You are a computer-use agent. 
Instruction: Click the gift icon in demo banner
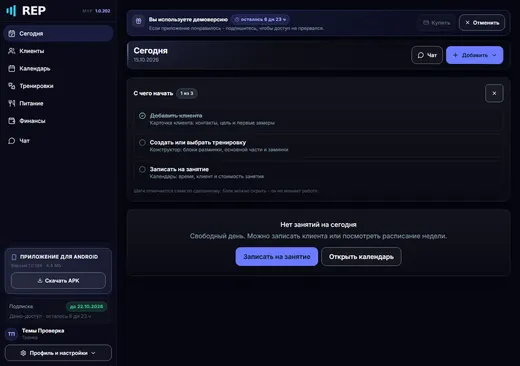pos(138,21)
